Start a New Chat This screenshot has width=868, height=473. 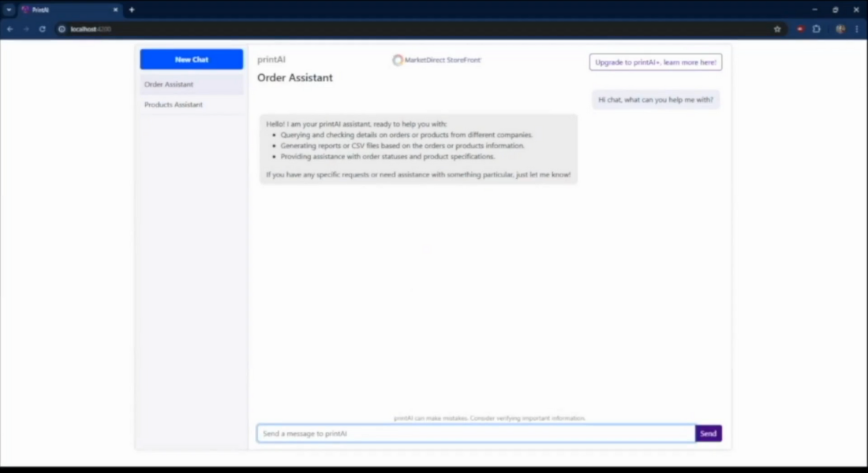click(191, 59)
